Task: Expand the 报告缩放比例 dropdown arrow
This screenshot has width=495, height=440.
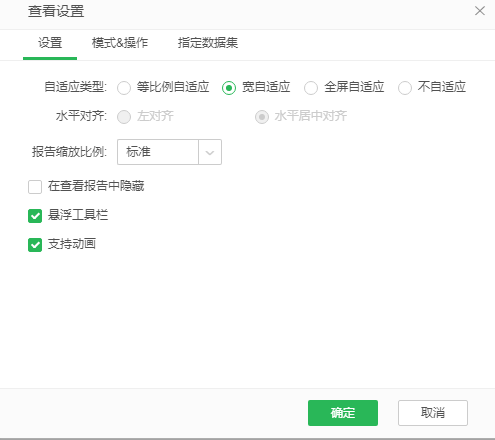Action: coord(210,152)
